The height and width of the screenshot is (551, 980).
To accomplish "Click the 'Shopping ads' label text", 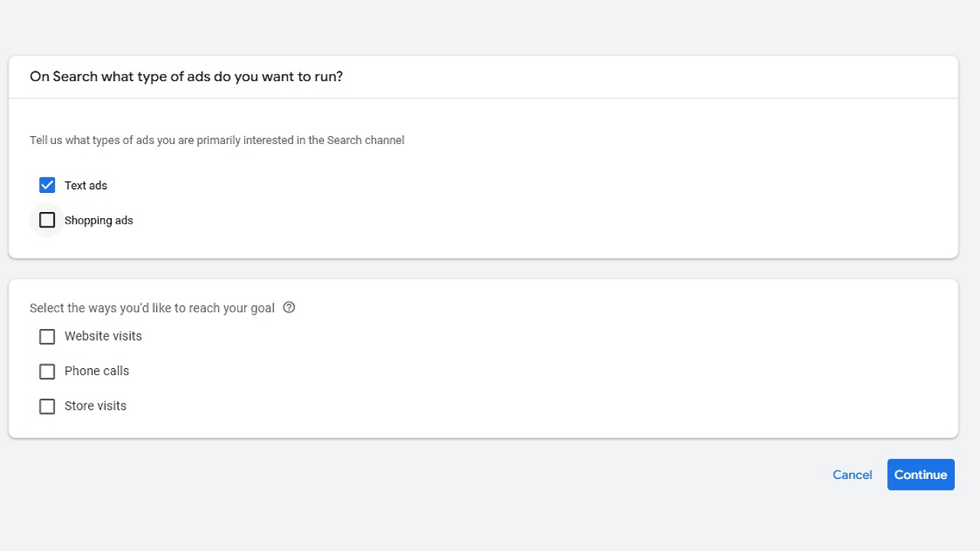I will [99, 220].
